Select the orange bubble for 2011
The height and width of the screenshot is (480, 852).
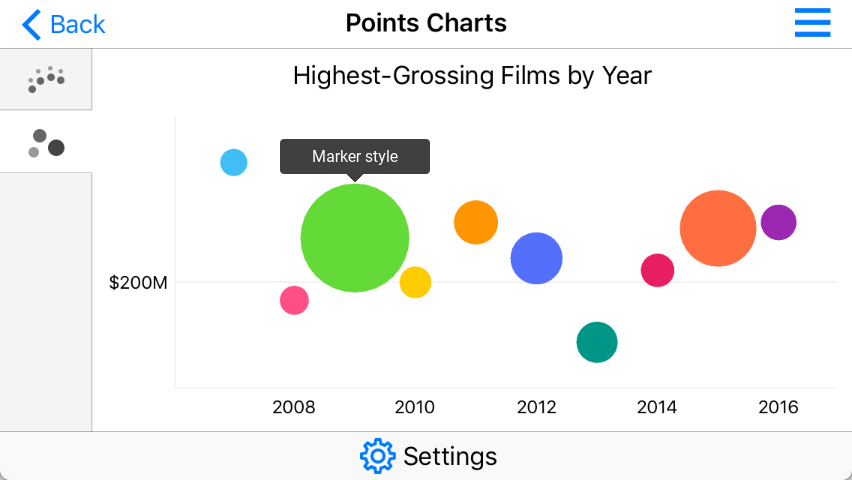pos(476,222)
